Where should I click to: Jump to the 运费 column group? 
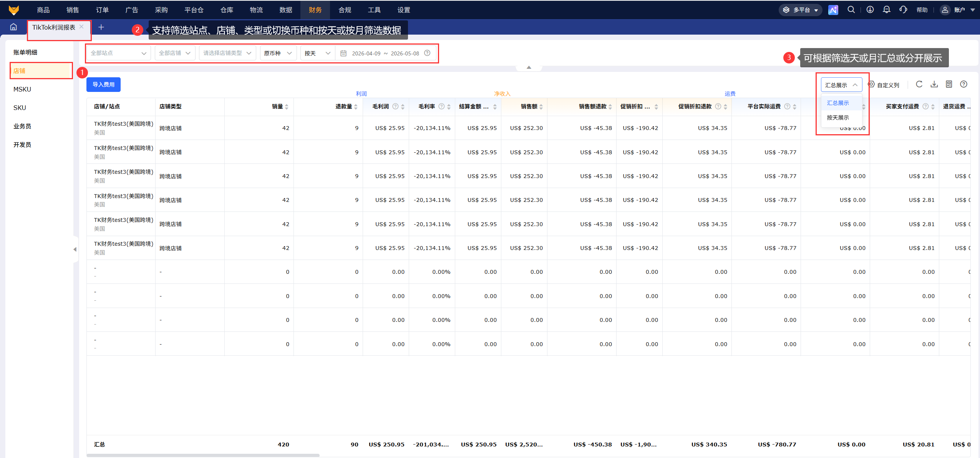click(x=730, y=94)
